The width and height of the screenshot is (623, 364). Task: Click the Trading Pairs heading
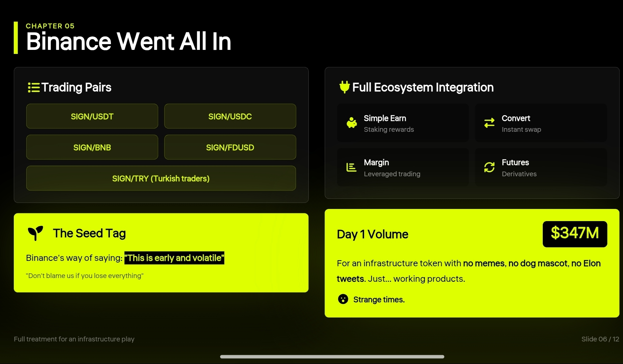(76, 87)
